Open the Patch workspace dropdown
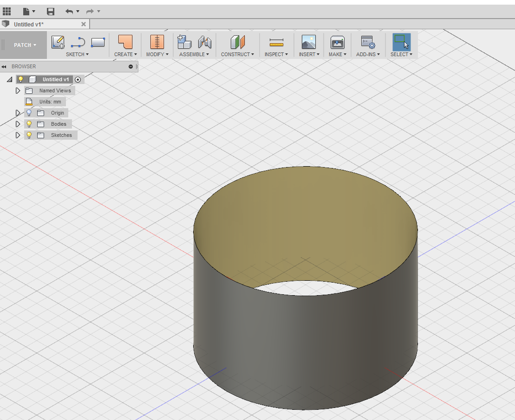Viewport: 515px width, 420px height. [23, 45]
